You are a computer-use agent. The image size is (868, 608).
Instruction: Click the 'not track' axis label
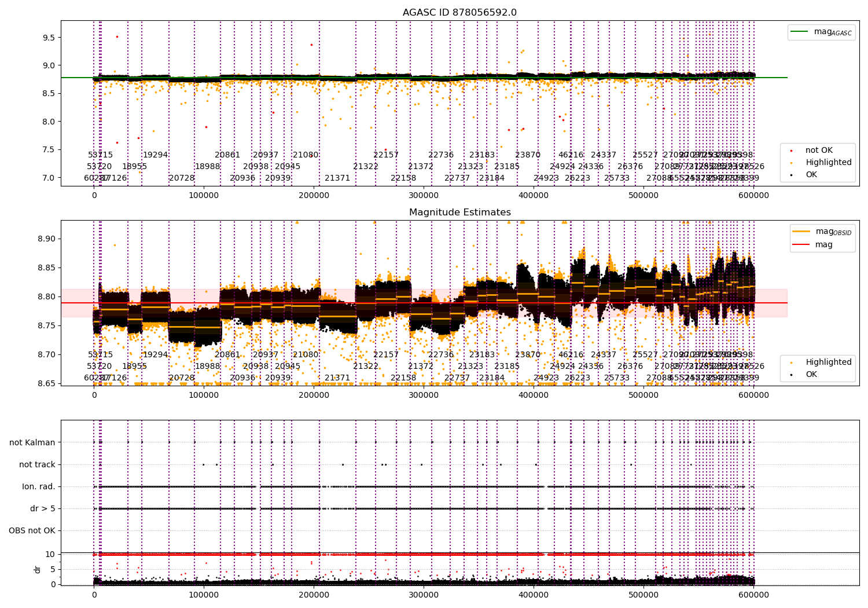pos(37,465)
